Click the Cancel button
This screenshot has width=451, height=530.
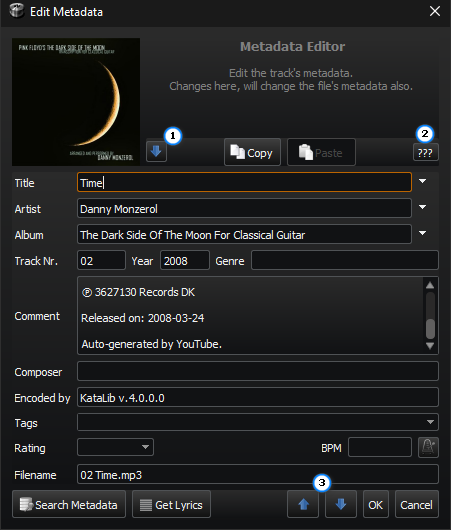pyautogui.click(x=417, y=505)
